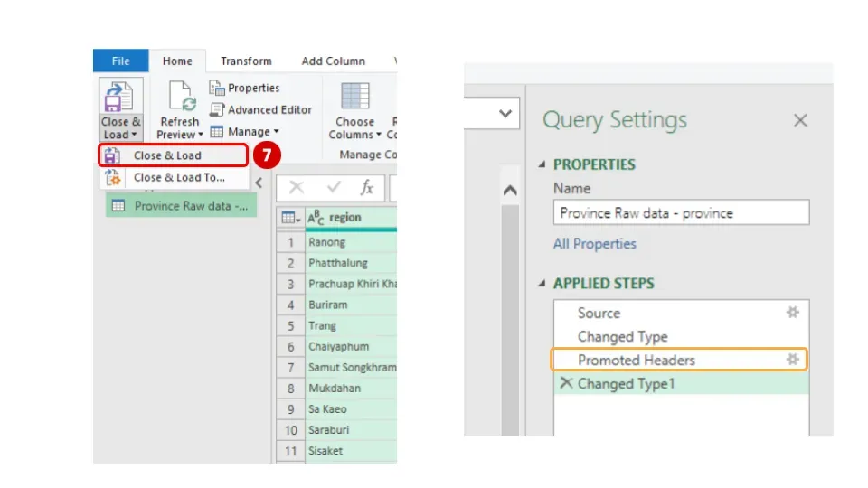Click the Trang cell
The width and height of the screenshot is (868, 488).
(351, 326)
